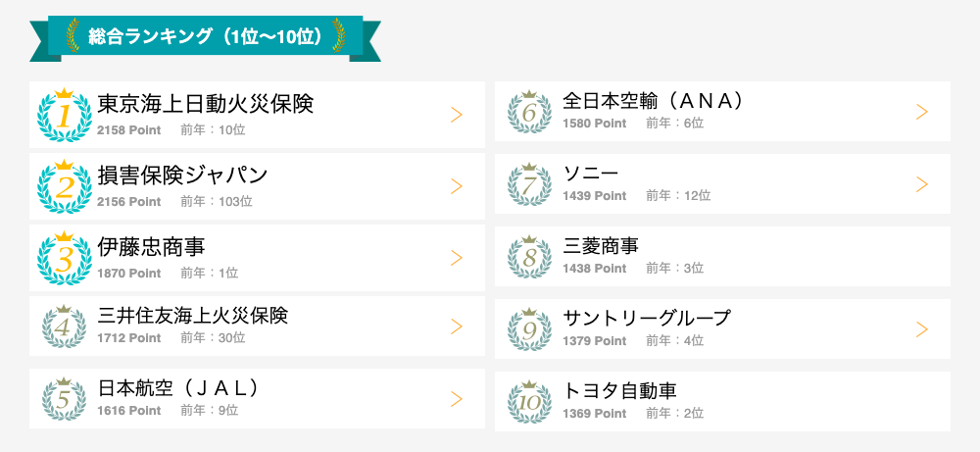The image size is (980, 452).
Task: Click the rank 7 laurel badge
Action: (529, 184)
